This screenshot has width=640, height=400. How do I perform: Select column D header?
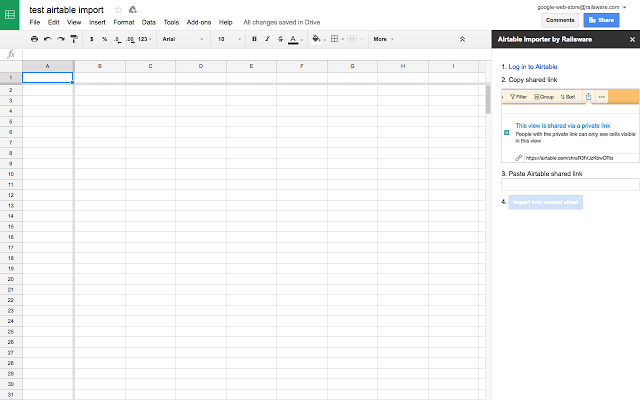click(201, 66)
